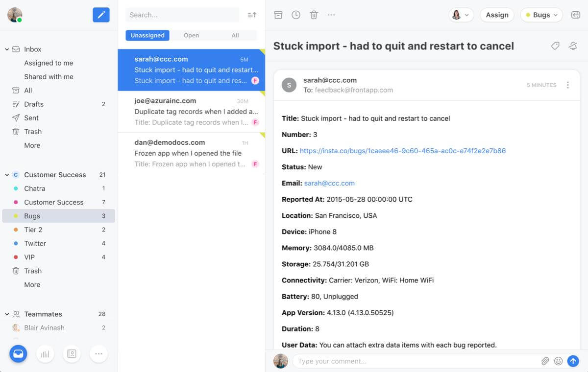Open the more actions ellipsis in the toolbar
This screenshot has width=588, height=372.
click(x=331, y=15)
